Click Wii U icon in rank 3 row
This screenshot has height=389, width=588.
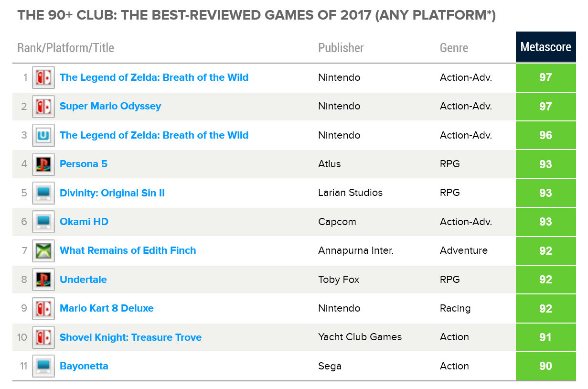pyautogui.click(x=43, y=135)
